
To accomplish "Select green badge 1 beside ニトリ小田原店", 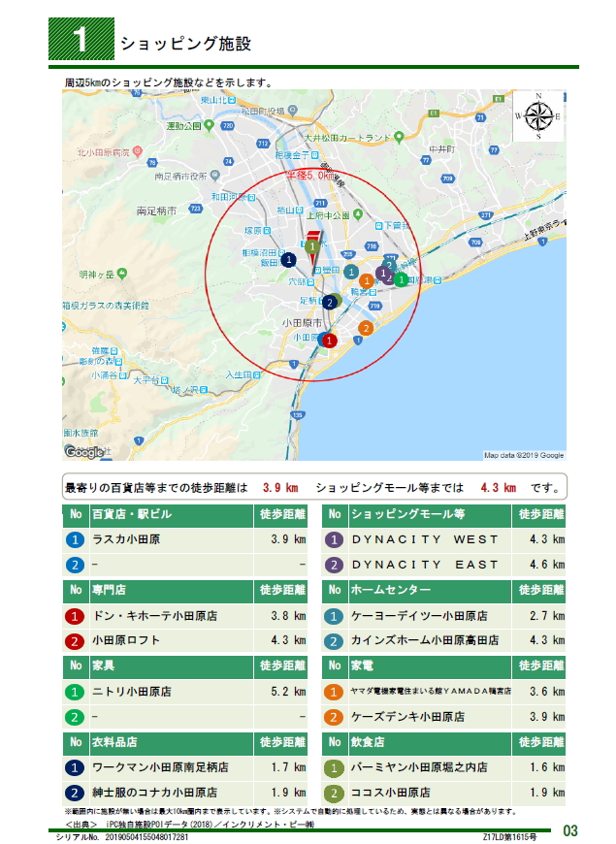I will 75,693.
